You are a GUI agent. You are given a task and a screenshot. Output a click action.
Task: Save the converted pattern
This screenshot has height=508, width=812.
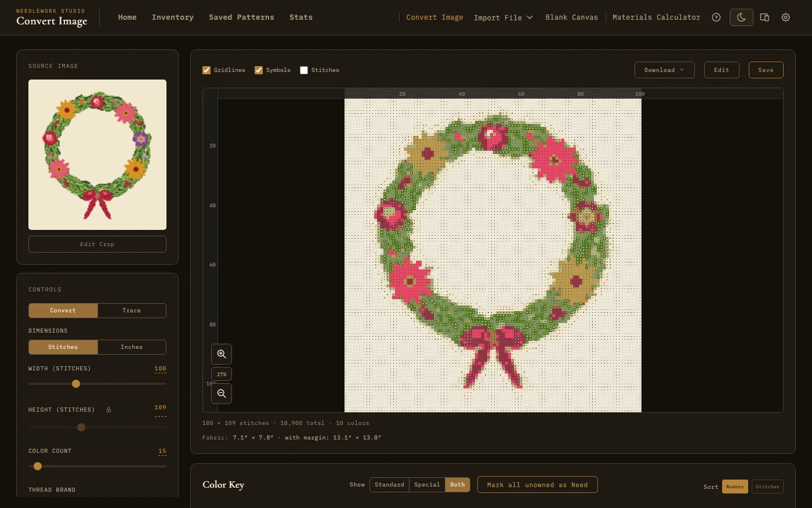pyautogui.click(x=766, y=70)
